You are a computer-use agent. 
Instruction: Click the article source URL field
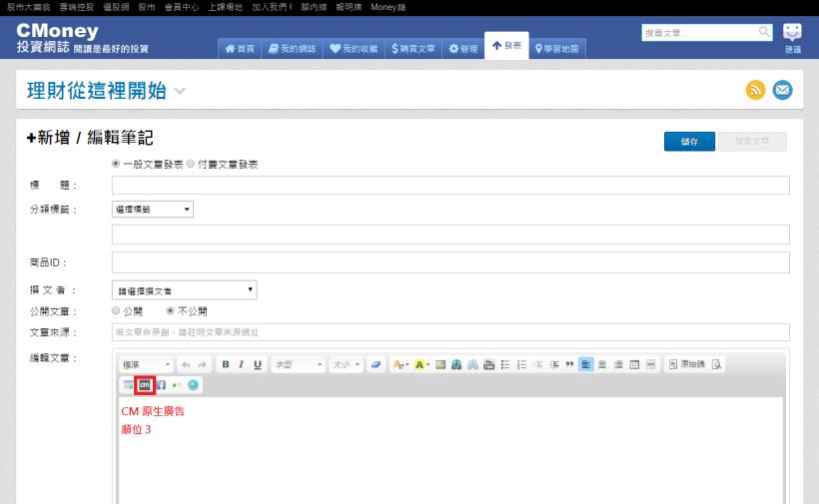pos(450,332)
